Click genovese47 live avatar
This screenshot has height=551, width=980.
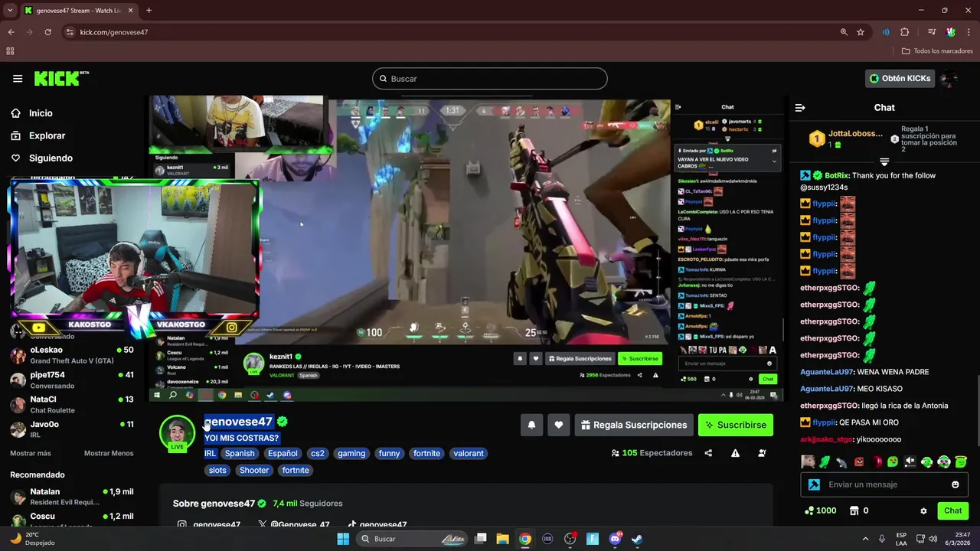[177, 432]
